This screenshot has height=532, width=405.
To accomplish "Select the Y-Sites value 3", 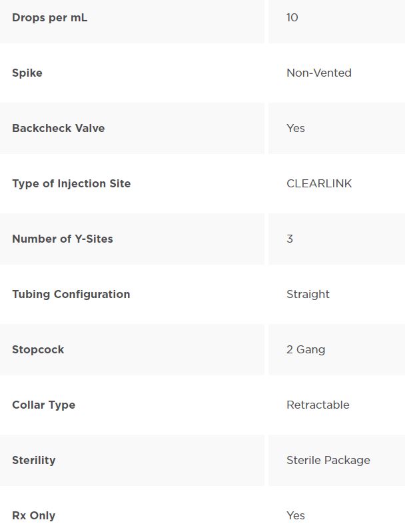I will point(290,239).
